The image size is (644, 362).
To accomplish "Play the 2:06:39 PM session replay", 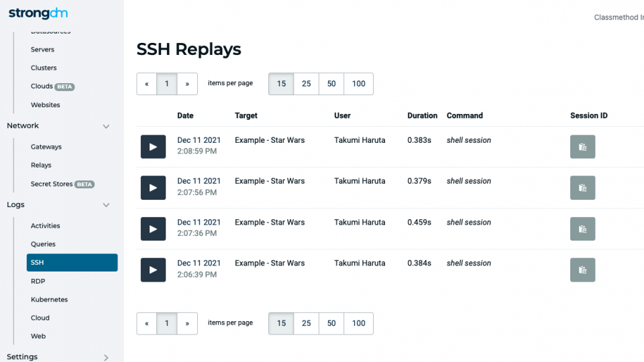I will pos(153,269).
